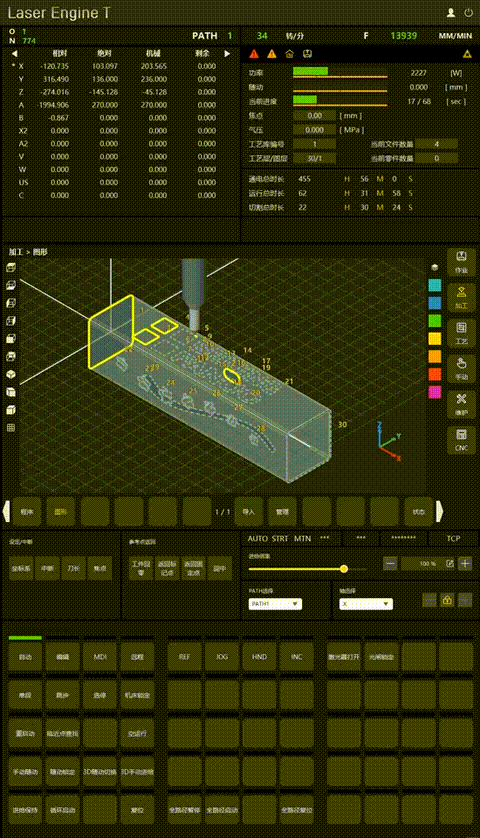Select the fifth cube view icon
This screenshot has height=838, width=480.
point(11,338)
